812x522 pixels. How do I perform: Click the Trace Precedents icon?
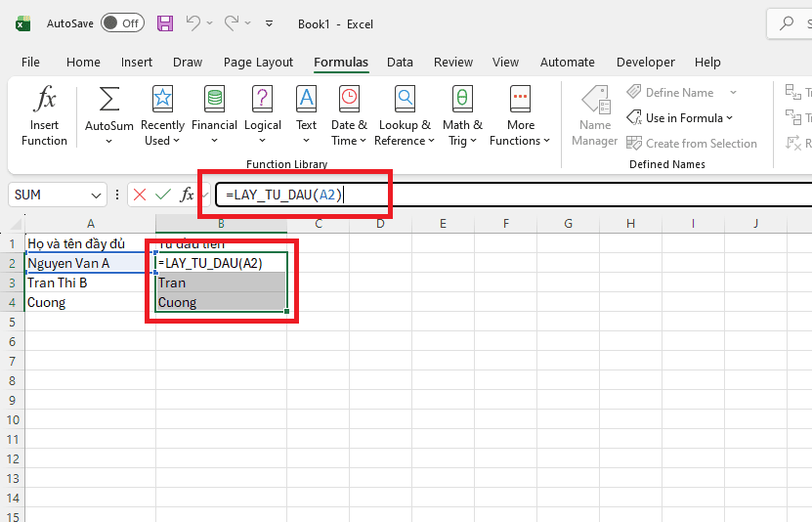click(x=792, y=92)
